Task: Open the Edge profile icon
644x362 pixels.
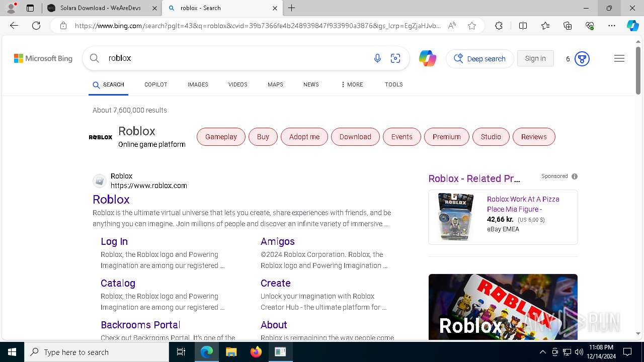Action: coord(11,8)
